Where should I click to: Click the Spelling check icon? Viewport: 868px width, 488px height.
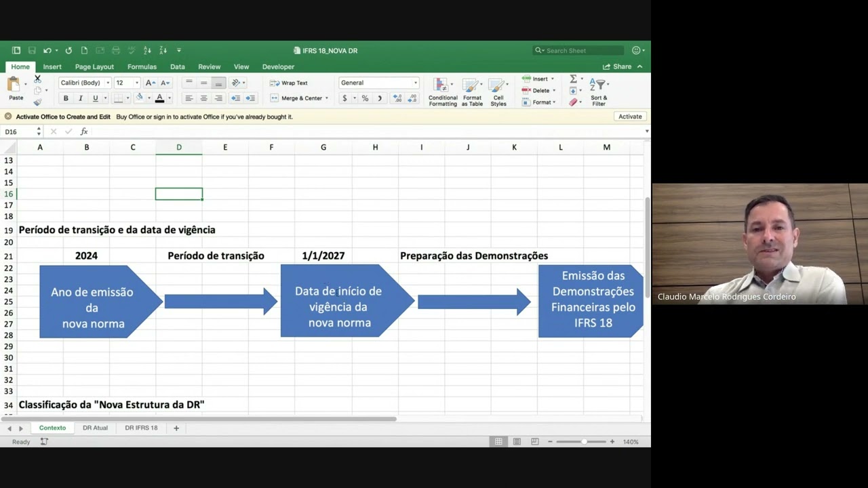[x=132, y=50]
